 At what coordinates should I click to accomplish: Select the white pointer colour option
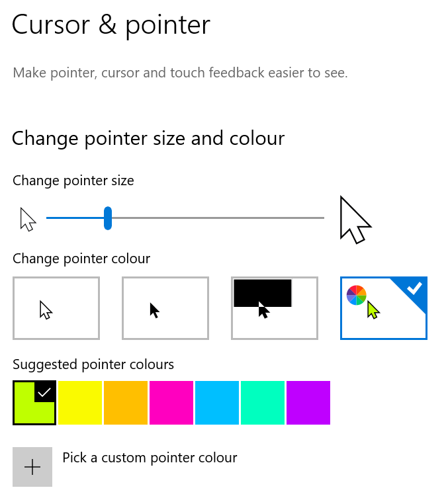(56, 308)
